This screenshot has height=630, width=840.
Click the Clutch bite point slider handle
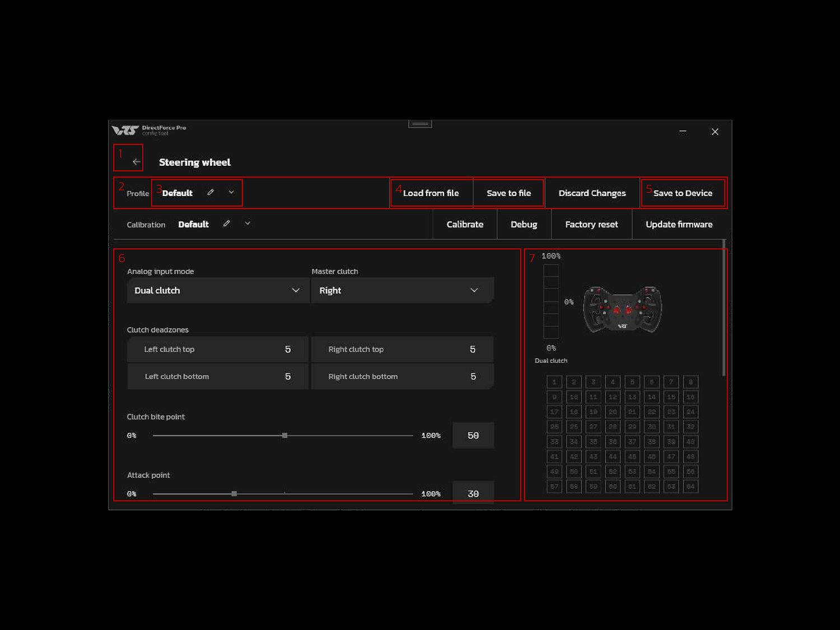284,435
